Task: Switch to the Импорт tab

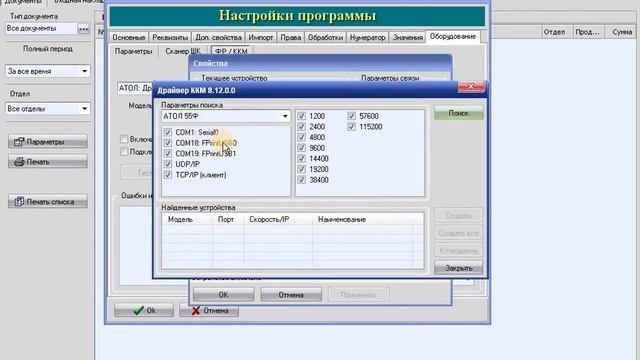Action: click(x=261, y=38)
